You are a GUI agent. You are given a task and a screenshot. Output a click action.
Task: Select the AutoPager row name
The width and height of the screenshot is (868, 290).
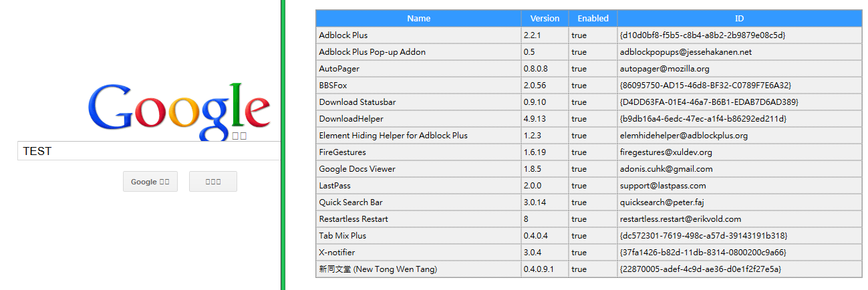pyautogui.click(x=339, y=69)
